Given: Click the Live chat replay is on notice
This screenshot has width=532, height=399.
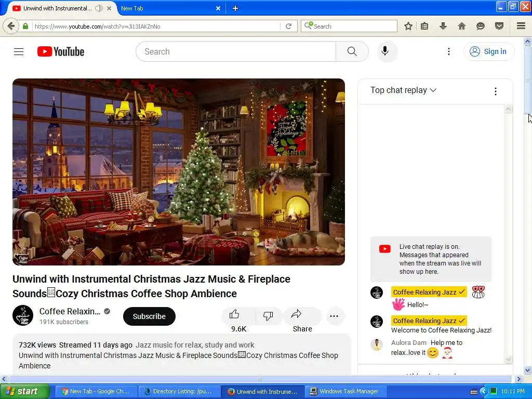Looking at the screenshot, I should point(431,259).
